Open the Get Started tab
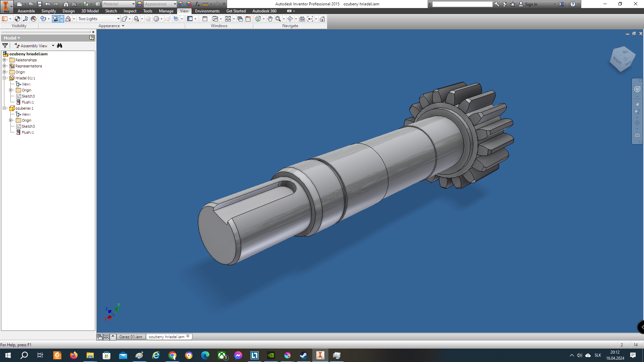 pos(236,11)
